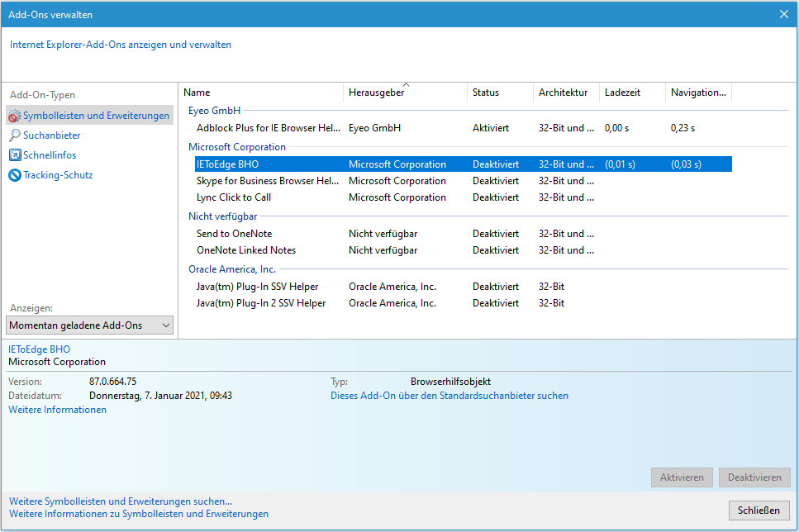
Task: Click the Schnellinfos icon
Action: pyautogui.click(x=15, y=155)
